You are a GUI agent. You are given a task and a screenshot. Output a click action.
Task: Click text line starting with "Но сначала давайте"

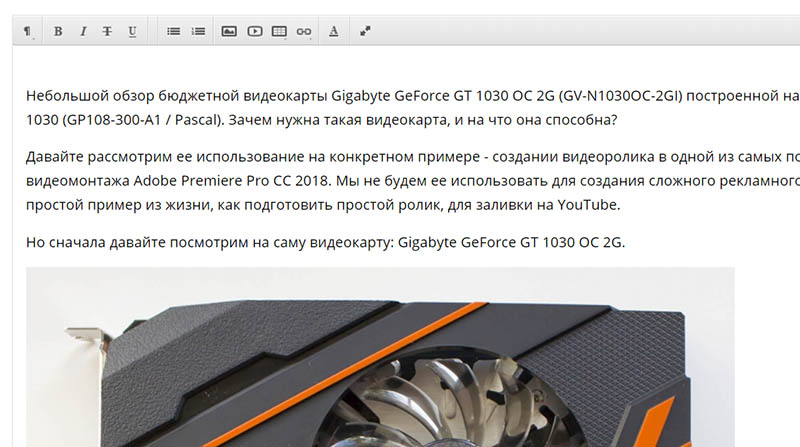tap(325, 242)
